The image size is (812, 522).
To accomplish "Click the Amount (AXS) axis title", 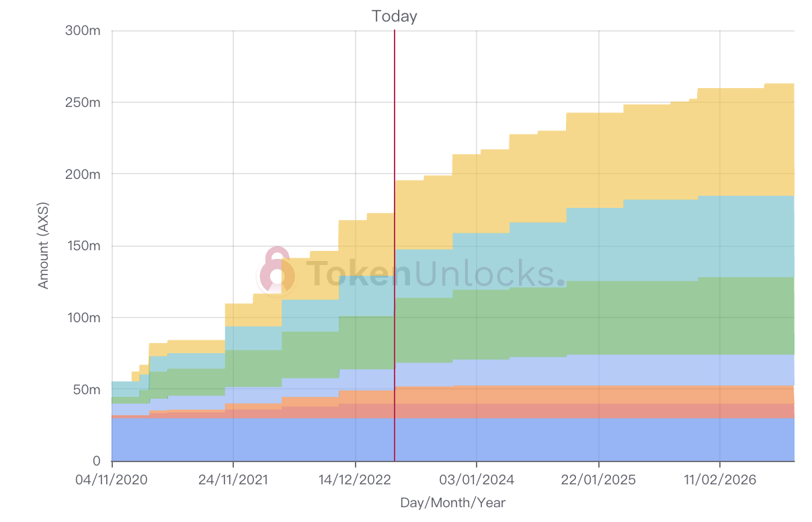I will 44,246.
